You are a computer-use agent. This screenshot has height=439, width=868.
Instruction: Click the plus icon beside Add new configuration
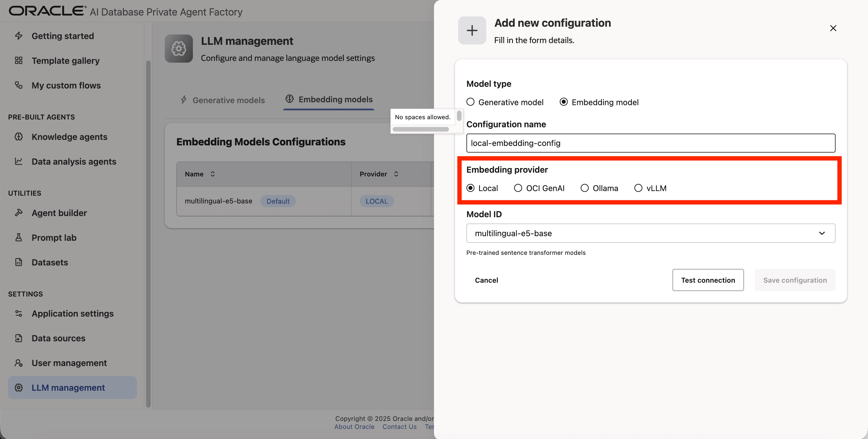pos(472,30)
